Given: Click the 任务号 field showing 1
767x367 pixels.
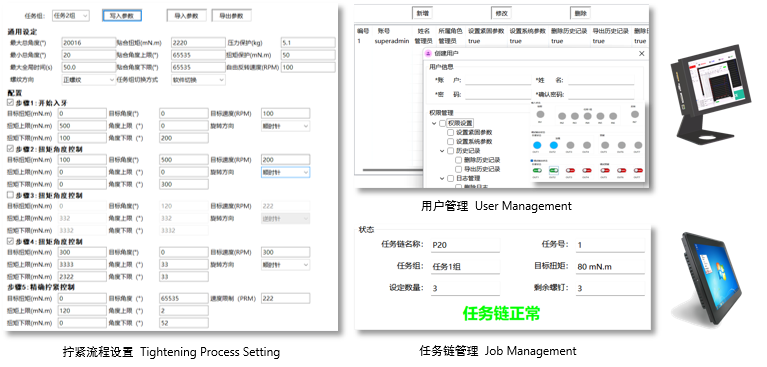Looking at the screenshot, I should [x=609, y=245].
